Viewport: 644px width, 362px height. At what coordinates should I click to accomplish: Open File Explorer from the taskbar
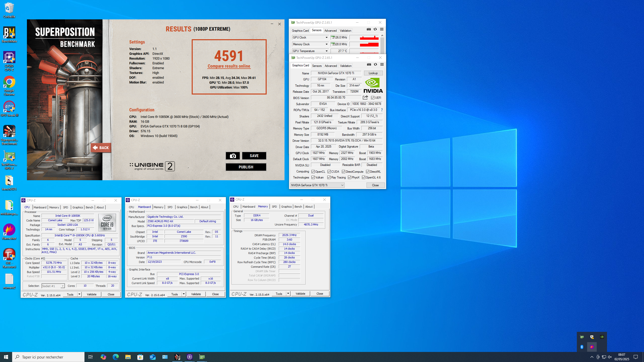[x=128, y=357]
